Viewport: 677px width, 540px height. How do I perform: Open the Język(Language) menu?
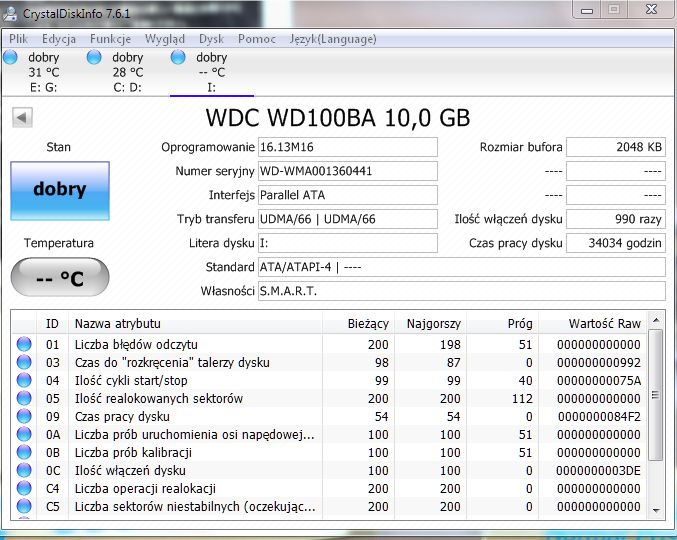[x=333, y=39]
